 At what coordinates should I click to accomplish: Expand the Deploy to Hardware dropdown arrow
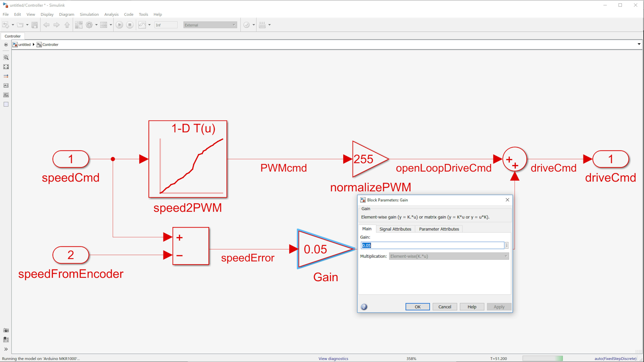(x=270, y=25)
